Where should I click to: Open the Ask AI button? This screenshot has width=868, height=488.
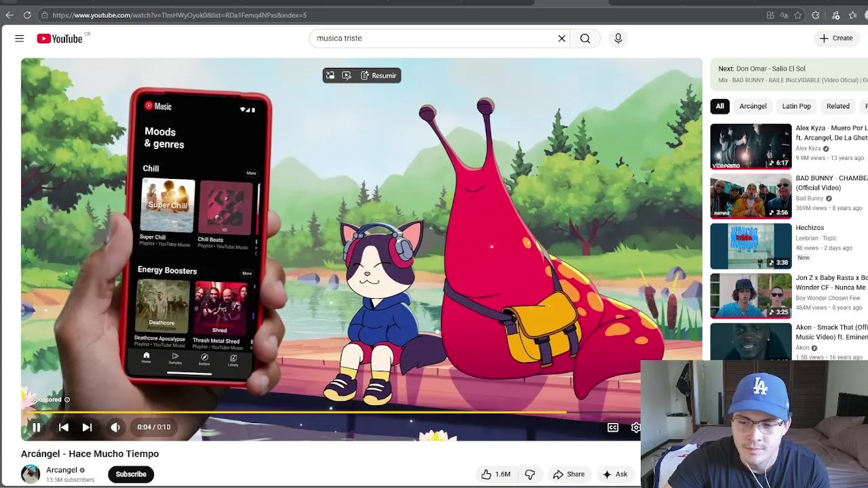(615, 474)
